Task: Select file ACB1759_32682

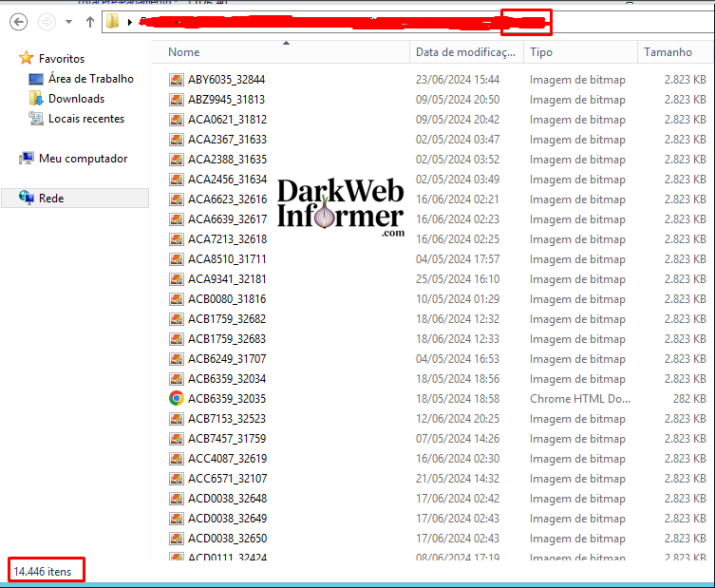Action: [227, 319]
